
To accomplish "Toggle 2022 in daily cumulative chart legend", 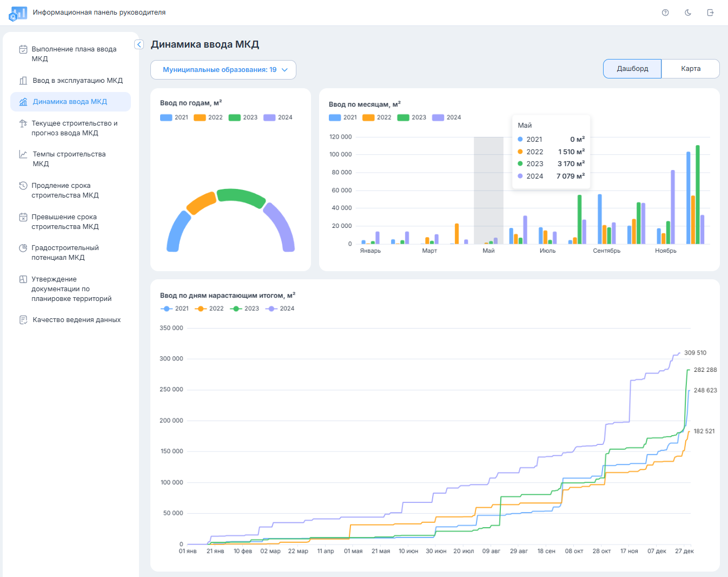I will [209, 309].
